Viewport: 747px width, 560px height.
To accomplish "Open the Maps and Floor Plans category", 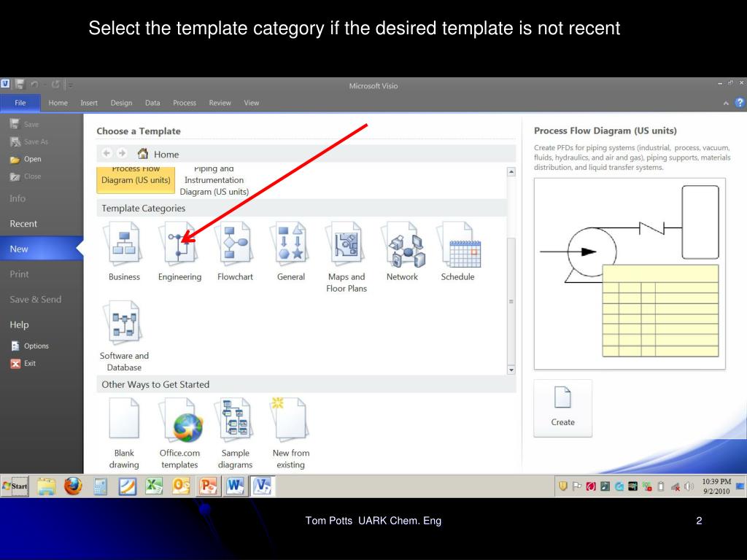I will coord(347,257).
